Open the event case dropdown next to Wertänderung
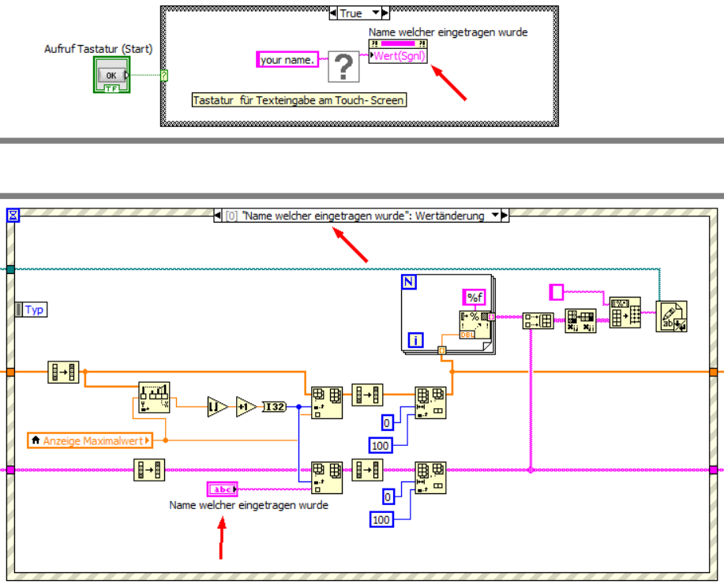The width and height of the screenshot is (724, 588). 495,215
